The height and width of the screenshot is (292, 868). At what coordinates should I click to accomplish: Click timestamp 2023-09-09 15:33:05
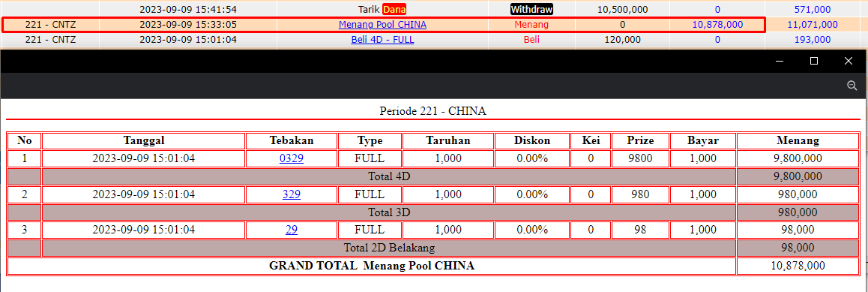[x=188, y=24]
